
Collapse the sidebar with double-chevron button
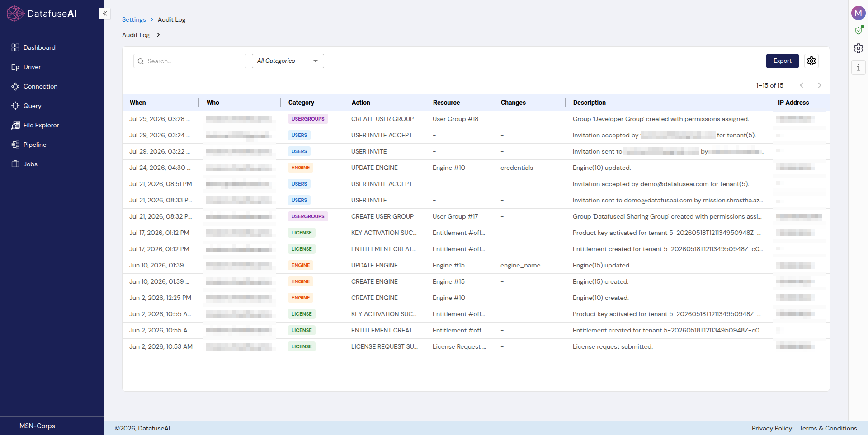click(105, 14)
